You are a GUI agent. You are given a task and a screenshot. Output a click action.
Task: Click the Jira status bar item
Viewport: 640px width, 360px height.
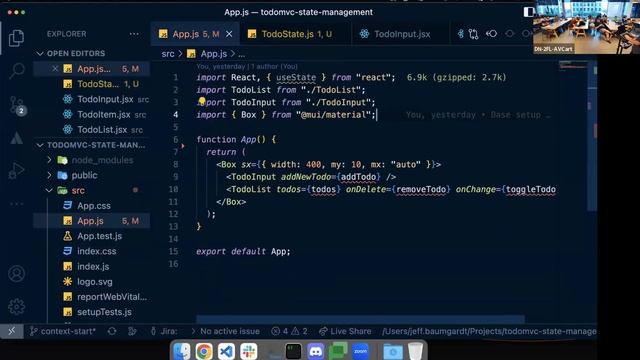[164, 331]
